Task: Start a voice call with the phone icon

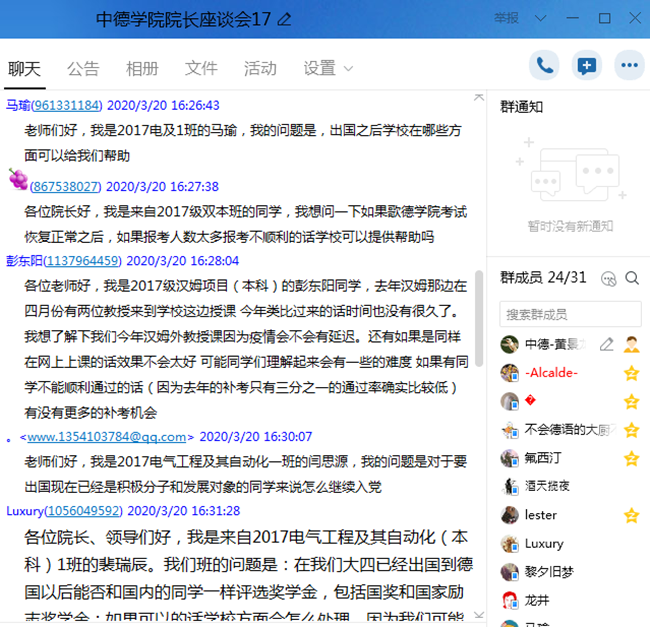Action: point(544,66)
